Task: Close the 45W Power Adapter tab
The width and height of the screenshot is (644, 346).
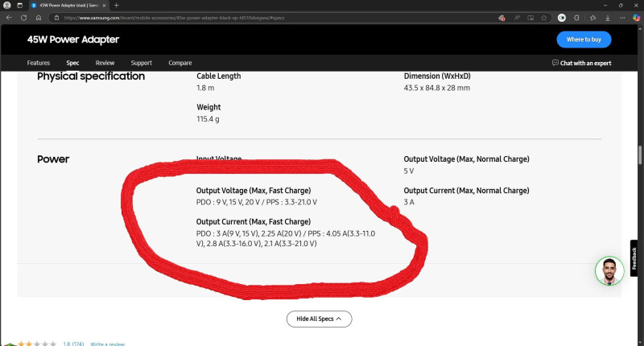Action: (105, 6)
